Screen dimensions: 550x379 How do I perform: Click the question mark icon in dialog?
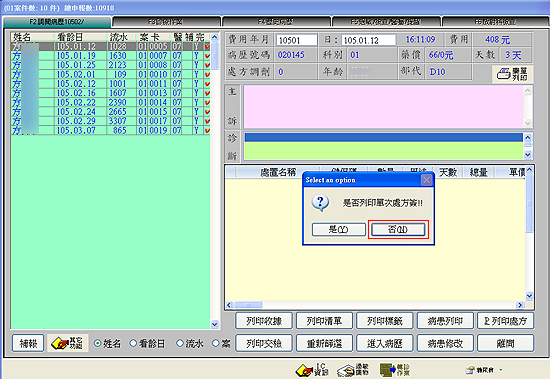(321, 203)
